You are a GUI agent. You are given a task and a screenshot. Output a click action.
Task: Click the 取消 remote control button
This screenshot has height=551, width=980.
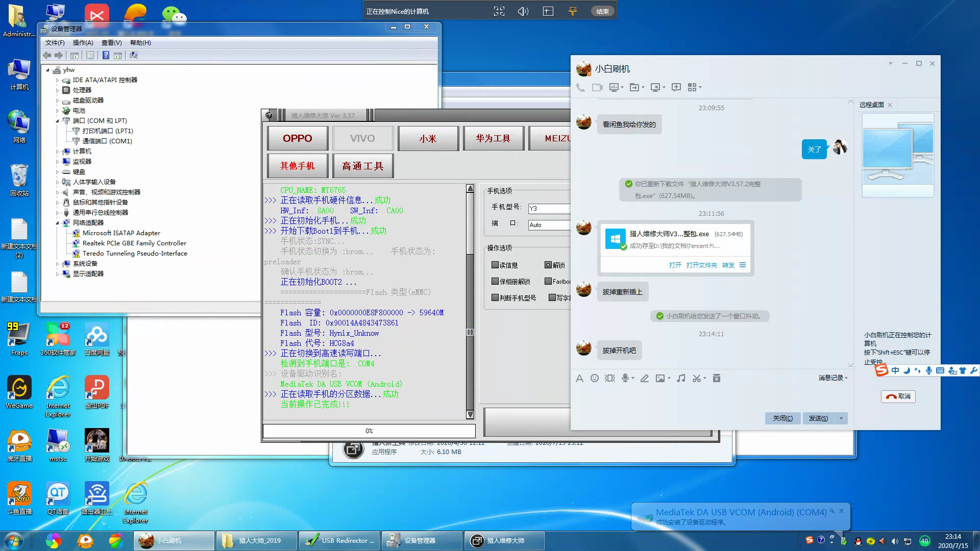pos(898,396)
